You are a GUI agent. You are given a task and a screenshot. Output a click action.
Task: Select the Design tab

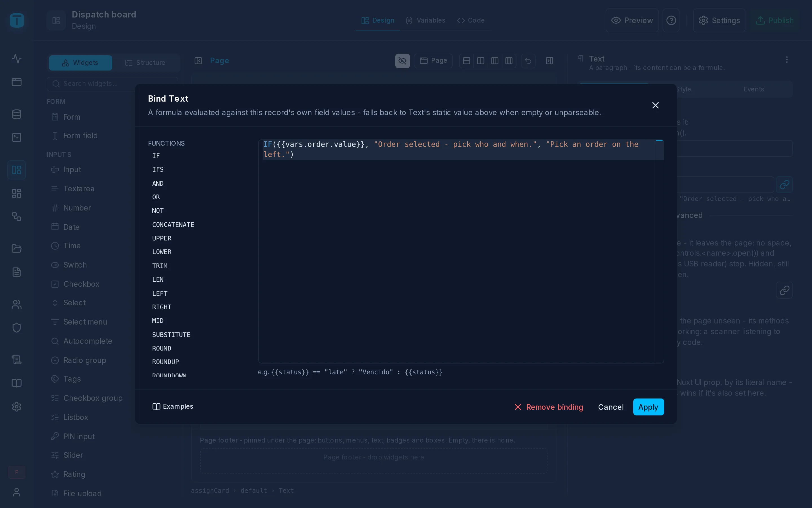point(378,20)
